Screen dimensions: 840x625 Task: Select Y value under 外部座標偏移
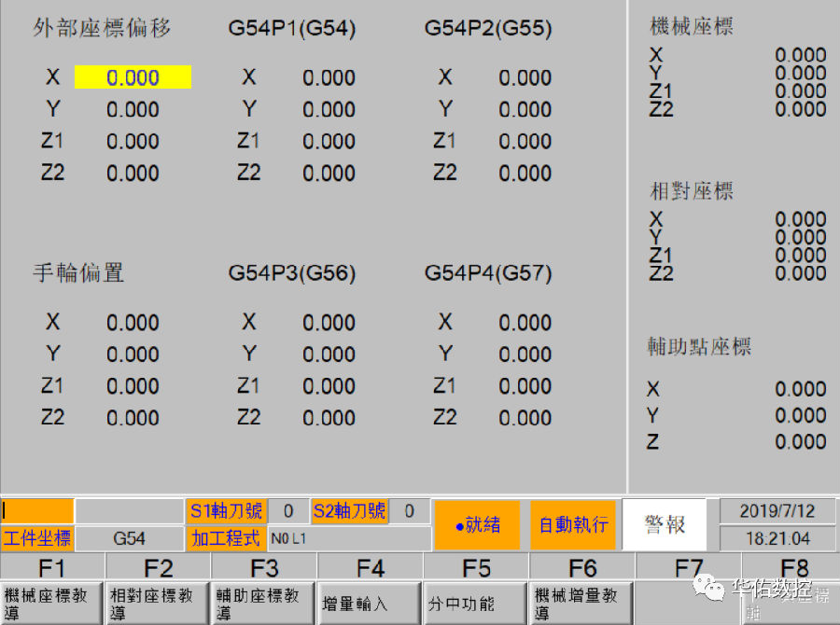pos(133,110)
